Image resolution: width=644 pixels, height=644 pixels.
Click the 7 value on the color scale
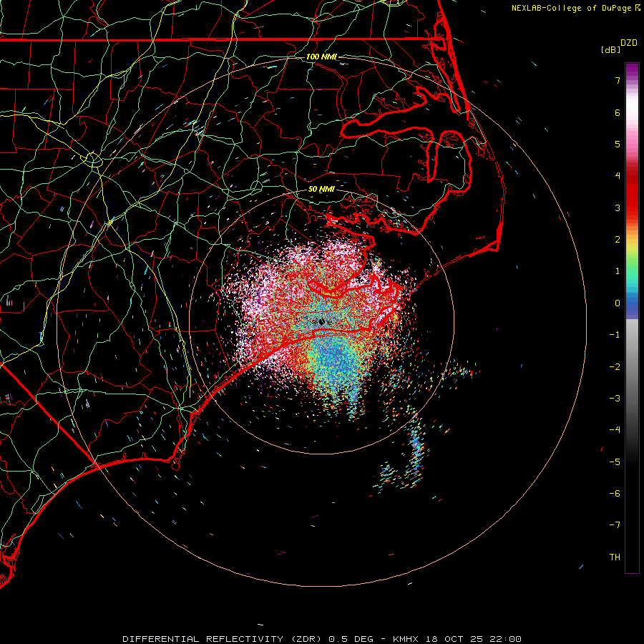pyautogui.click(x=618, y=80)
